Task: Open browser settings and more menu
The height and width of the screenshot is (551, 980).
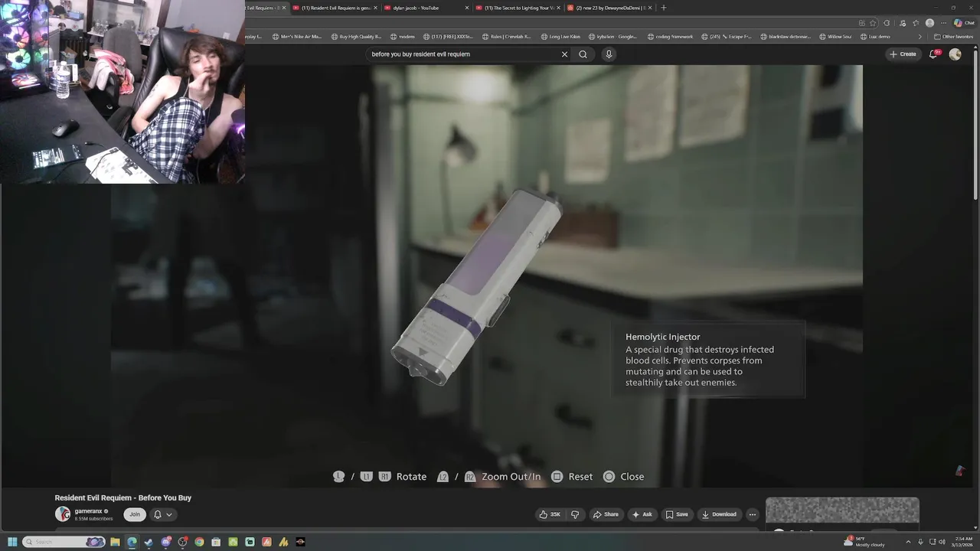Action: [943, 23]
